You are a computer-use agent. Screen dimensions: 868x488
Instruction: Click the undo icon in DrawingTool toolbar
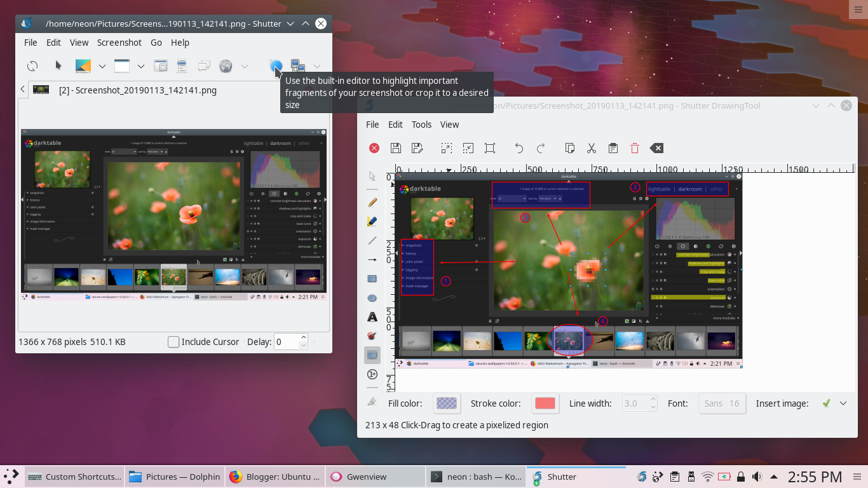click(519, 147)
